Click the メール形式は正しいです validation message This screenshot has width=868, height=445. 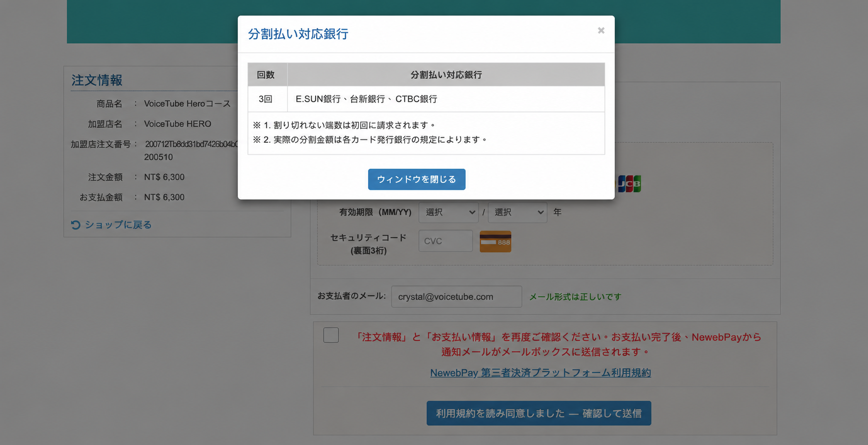(x=575, y=297)
